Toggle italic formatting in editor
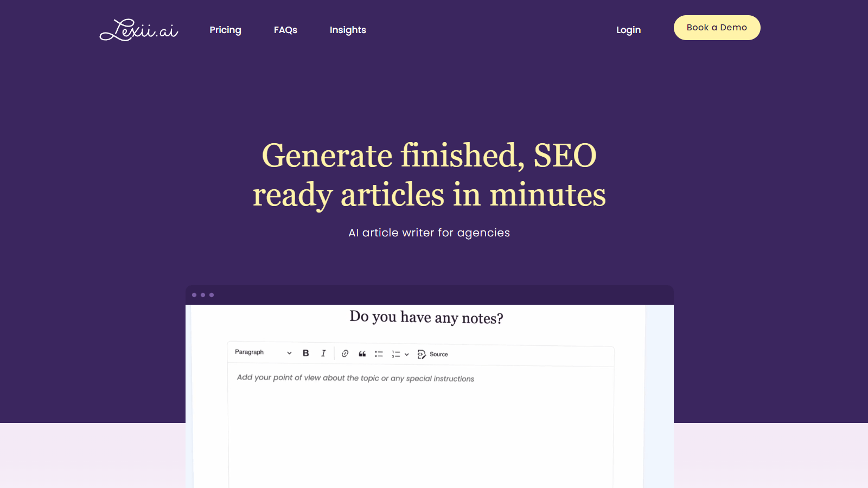This screenshot has height=488, width=868. (323, 353)
